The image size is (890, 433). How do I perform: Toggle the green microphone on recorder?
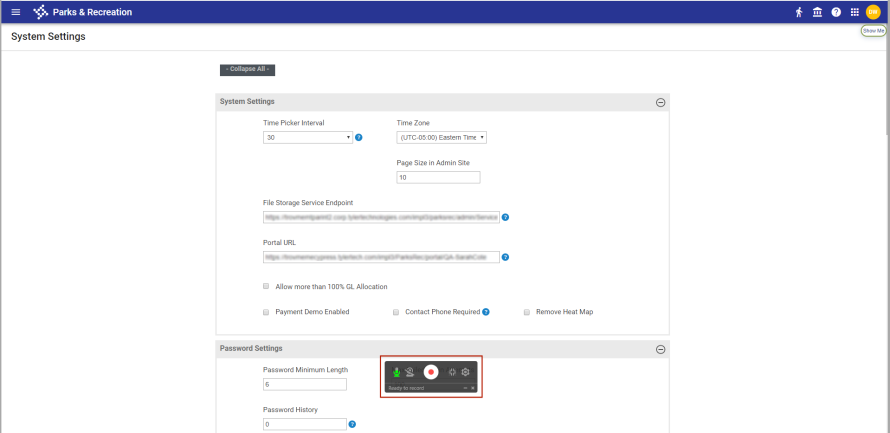[x=397, y=372]
